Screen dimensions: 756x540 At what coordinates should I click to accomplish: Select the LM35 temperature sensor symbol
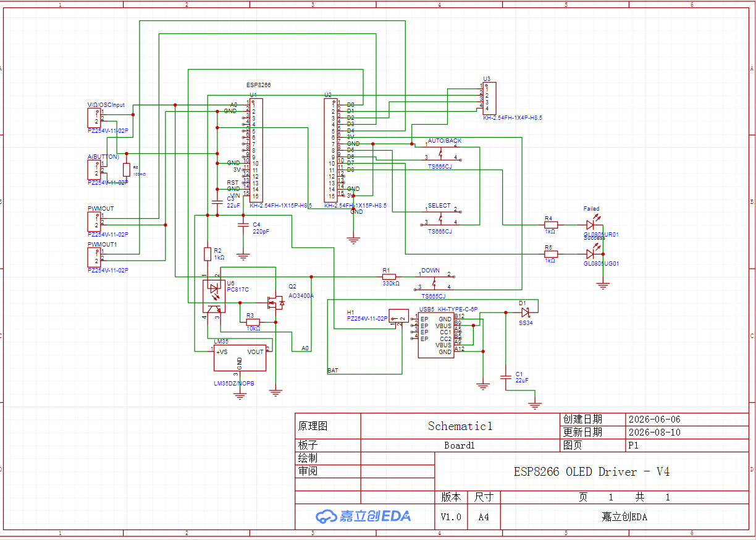pos(240,358)
